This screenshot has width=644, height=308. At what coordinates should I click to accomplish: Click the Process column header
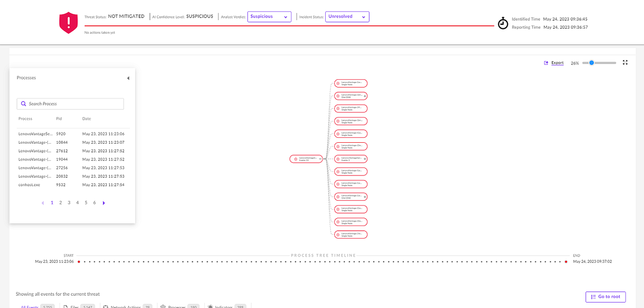[x=25, y=119]
